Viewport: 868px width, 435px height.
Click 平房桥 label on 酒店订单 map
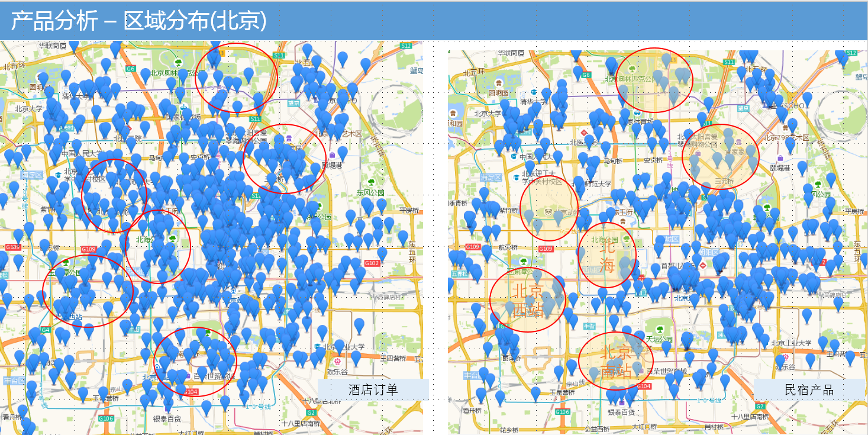pyautogui.click(x=409, y=210)
